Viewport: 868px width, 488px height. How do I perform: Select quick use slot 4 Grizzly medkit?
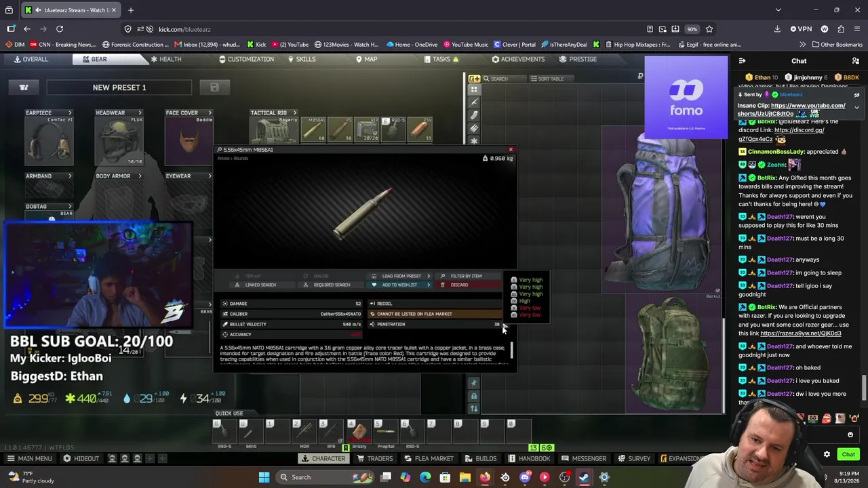click(359, 431)
